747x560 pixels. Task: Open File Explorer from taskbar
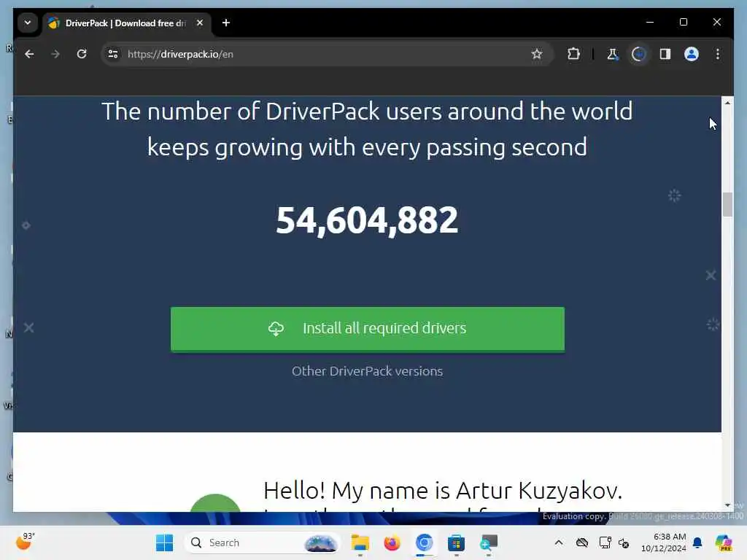pos(360,542)
